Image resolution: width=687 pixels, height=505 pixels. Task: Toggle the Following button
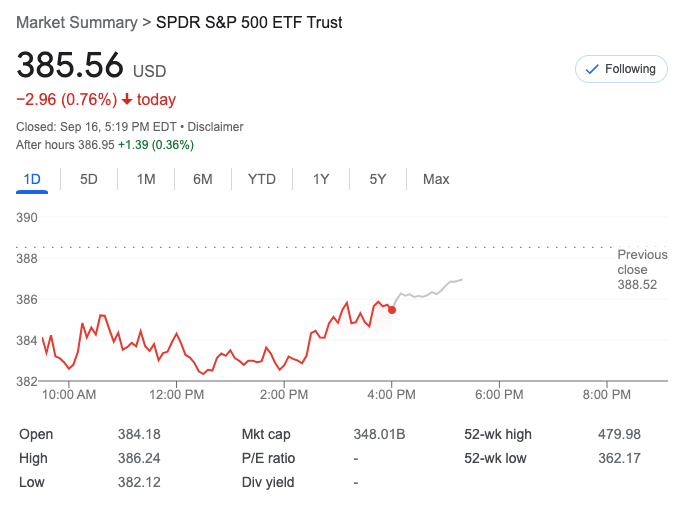(x=620, y=69)
